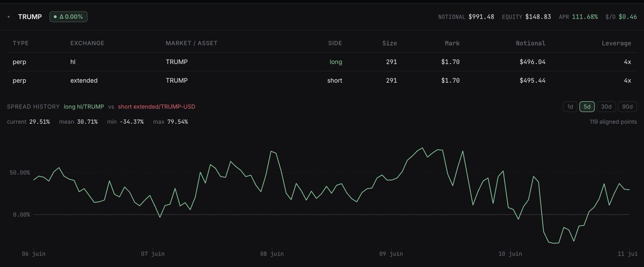The width and height of the screenshot is (644, 267).
Task: Click the delta 0.00% badge
Action: [69, 17]
